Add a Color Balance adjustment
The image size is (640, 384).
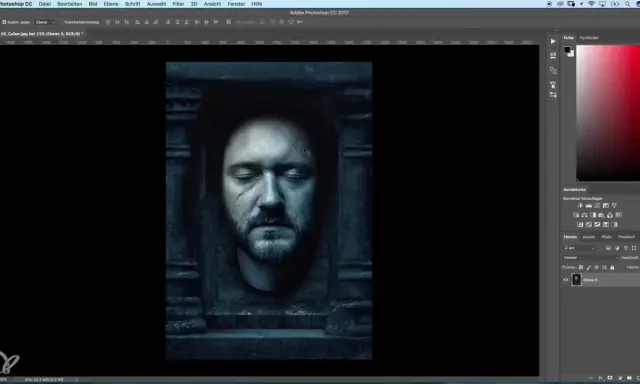(584, 215)
